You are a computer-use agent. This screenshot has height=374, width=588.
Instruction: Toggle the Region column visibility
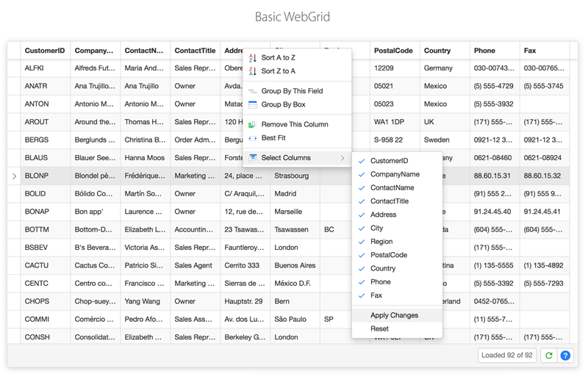362,242
